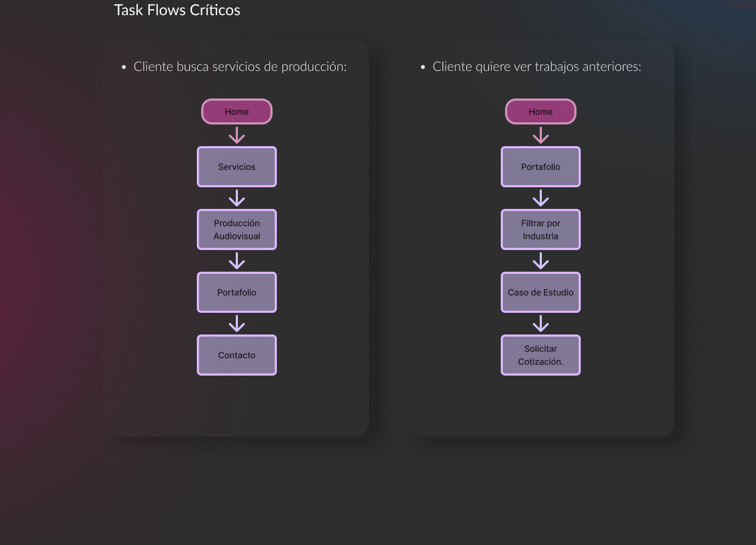
Task: Click the Task Flows Críticos title
Action: [177, 10]
